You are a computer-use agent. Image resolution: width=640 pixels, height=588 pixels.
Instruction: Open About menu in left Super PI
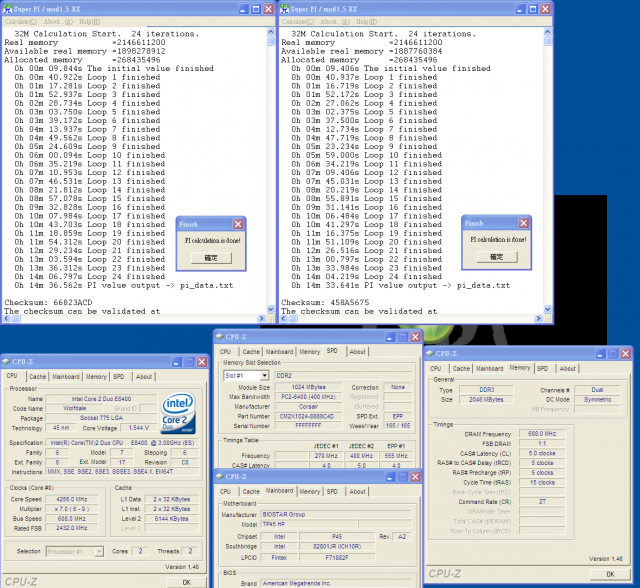pos(58,22)
